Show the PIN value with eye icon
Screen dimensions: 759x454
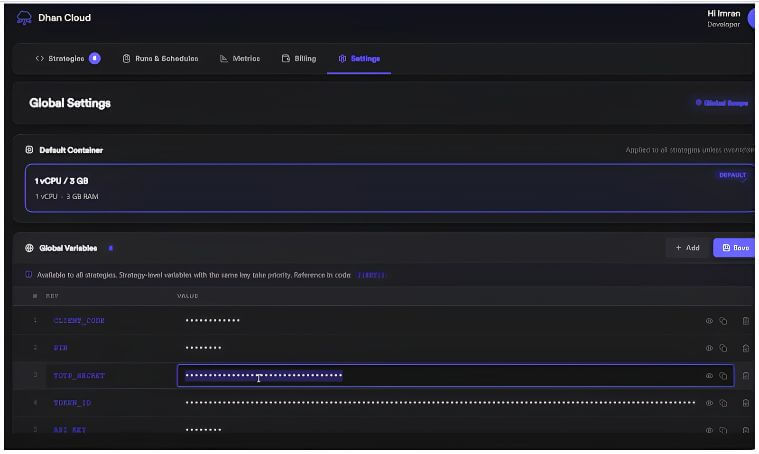709,348
